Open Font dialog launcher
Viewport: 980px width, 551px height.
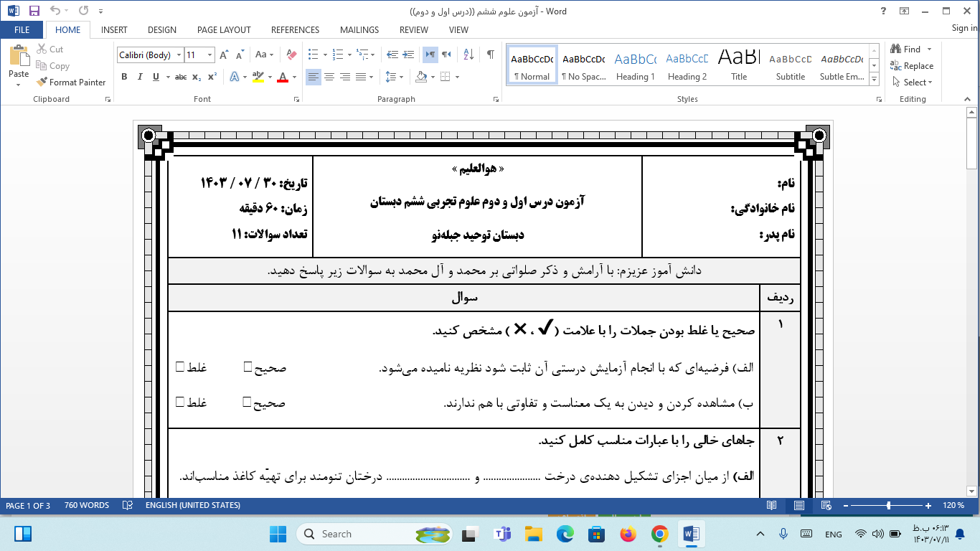coord(297,100)
